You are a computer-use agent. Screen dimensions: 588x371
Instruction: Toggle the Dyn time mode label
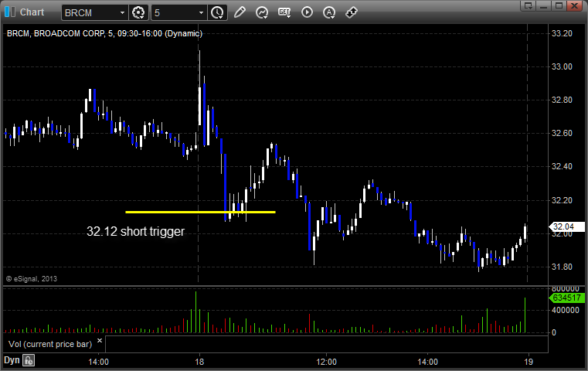(x=12, y=360)
